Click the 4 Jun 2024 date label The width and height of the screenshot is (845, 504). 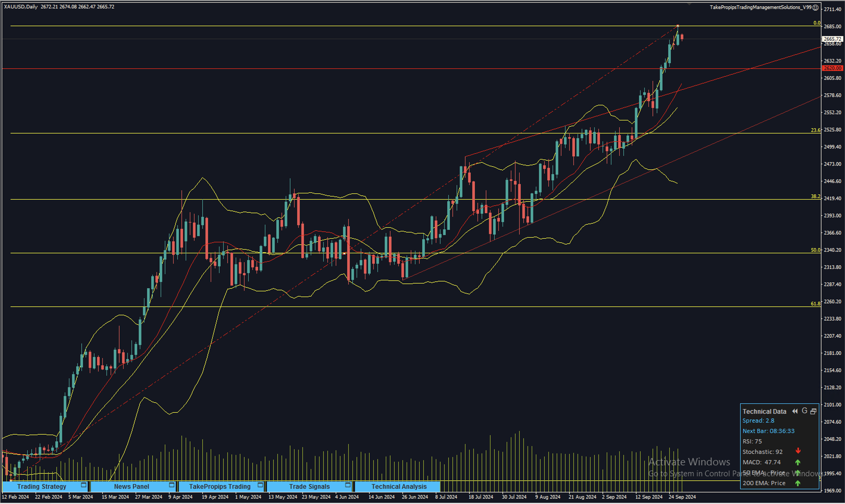(347, 497)
